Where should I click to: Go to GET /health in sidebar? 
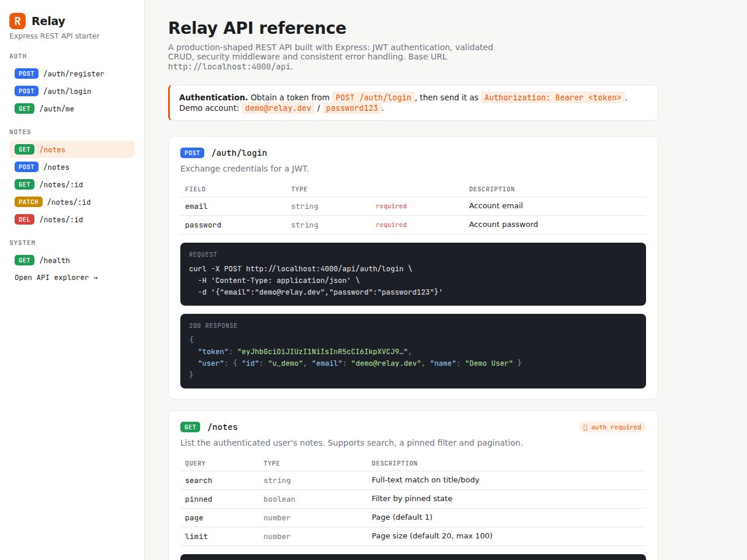click(x=72, y=260)
